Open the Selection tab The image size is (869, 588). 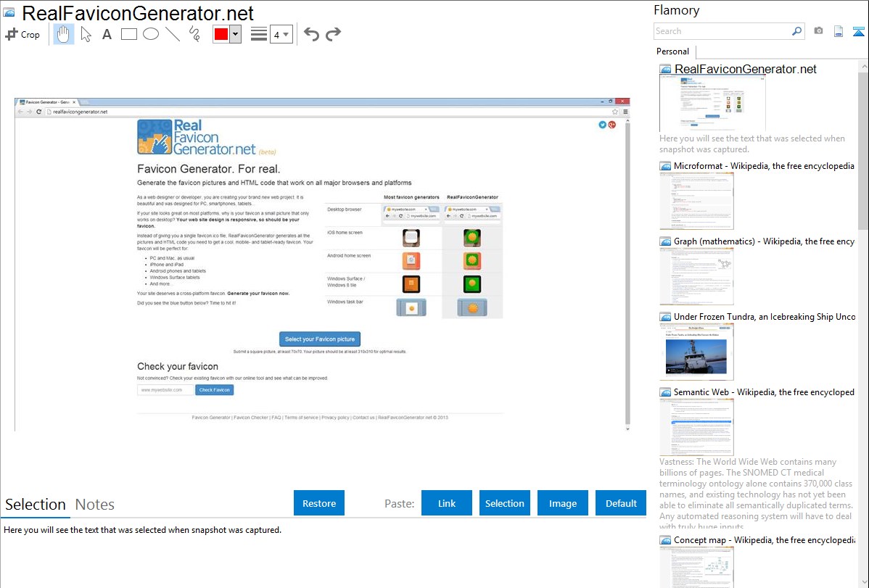pyautogui.click(x=36, y=505)
